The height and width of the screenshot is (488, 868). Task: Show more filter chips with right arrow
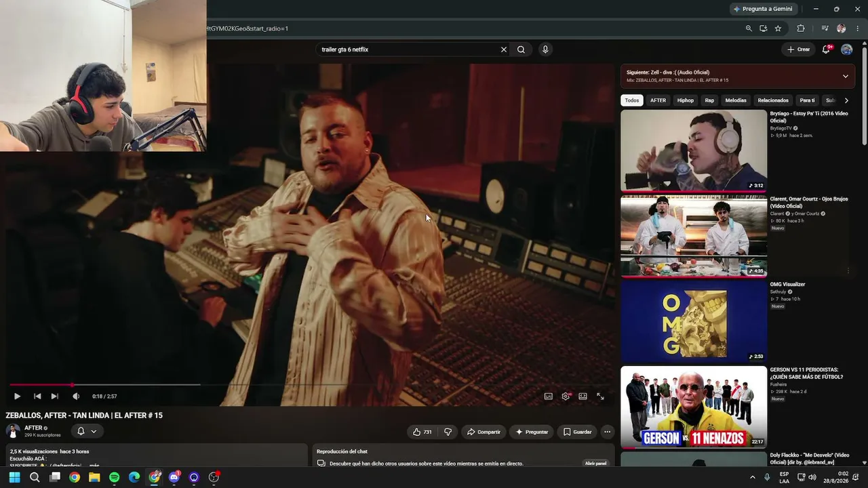(846, 100)
